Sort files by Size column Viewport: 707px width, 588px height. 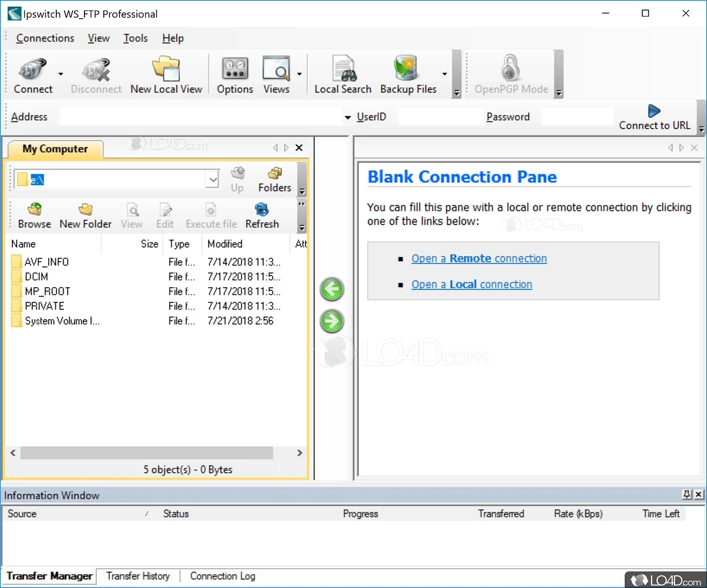133,243
